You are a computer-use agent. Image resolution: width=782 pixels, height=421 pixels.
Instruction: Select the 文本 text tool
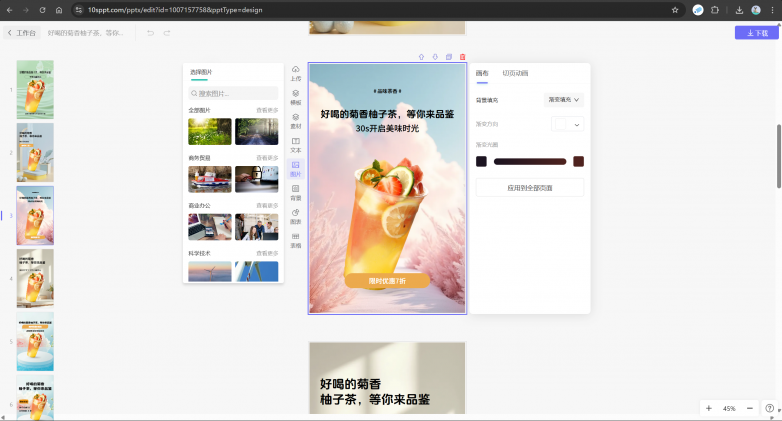pyautogui.click(x=296, y=145)
